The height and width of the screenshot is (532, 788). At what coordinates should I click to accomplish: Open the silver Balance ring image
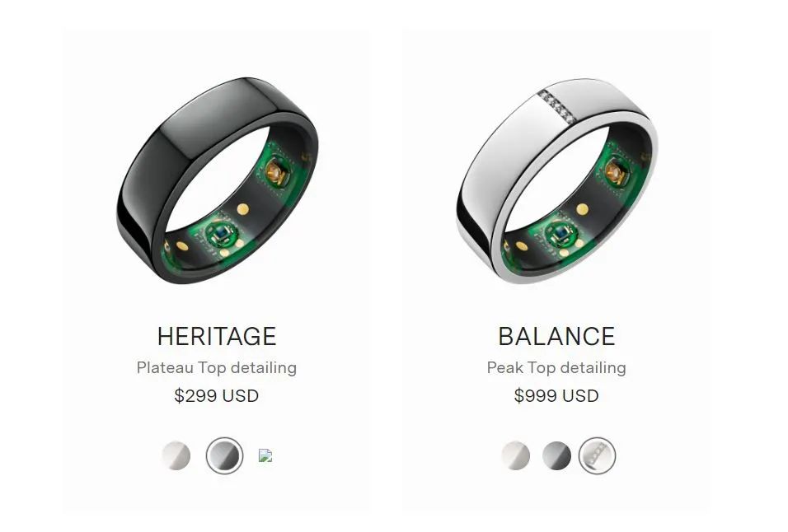pos(557,180)
